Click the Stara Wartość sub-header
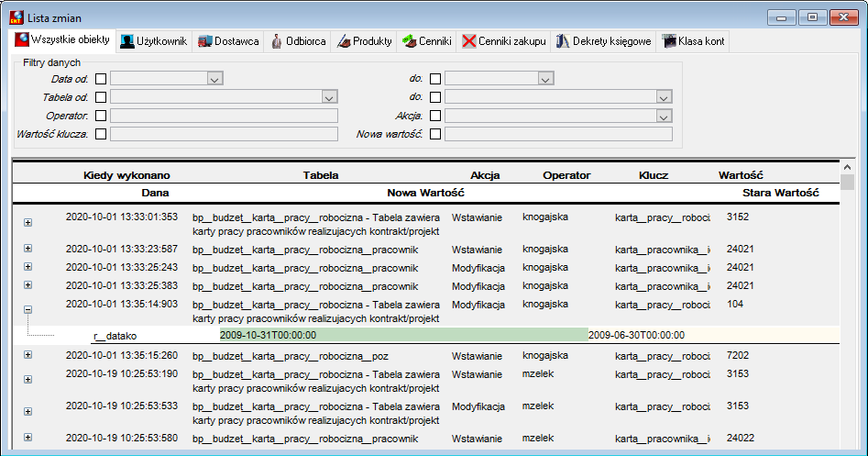 coord(781,193)
